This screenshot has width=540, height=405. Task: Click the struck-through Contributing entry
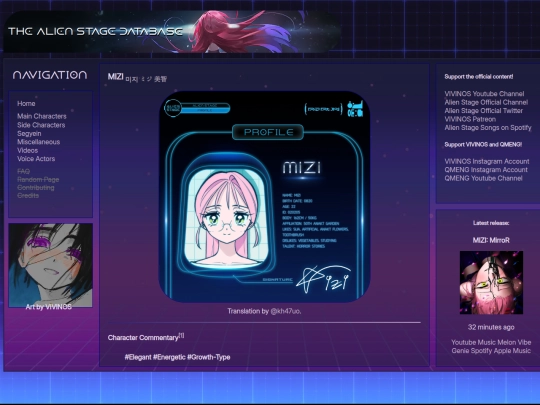click(35, 188)
